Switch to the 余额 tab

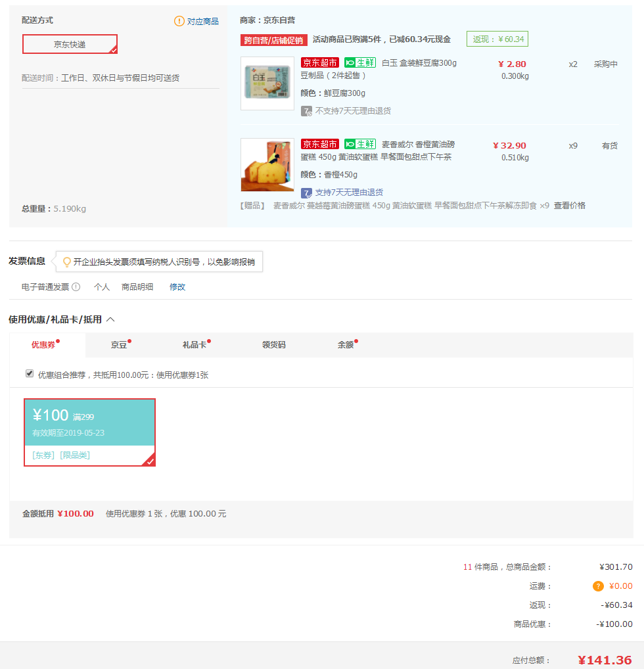click(346, 345)
